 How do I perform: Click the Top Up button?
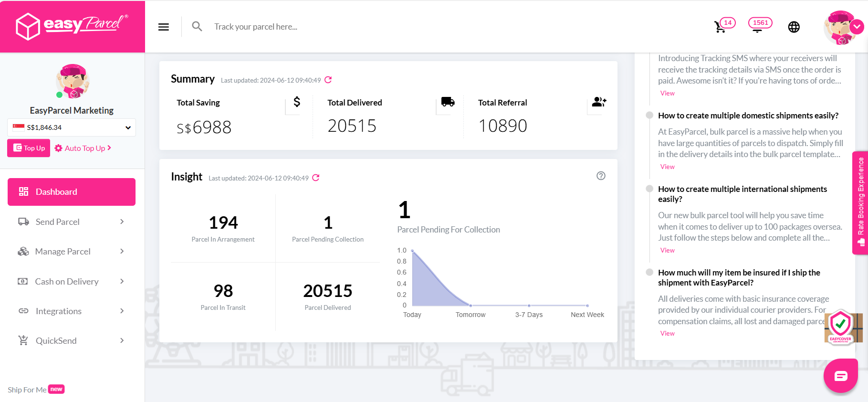click(29, 148)
